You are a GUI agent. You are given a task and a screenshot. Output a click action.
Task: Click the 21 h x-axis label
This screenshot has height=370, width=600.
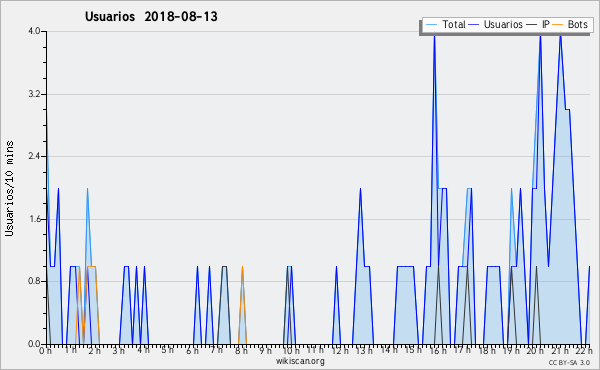coord(560,350)
